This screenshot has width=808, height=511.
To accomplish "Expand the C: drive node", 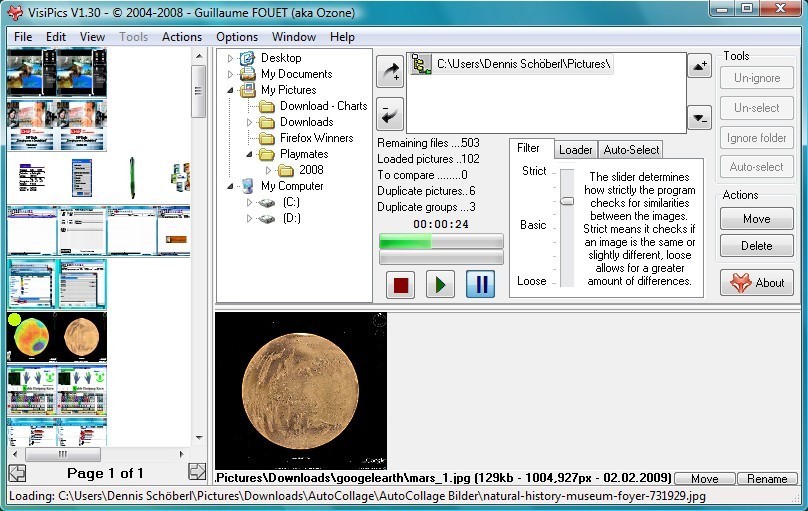I will pyautogui.click(x=249, y=202).
